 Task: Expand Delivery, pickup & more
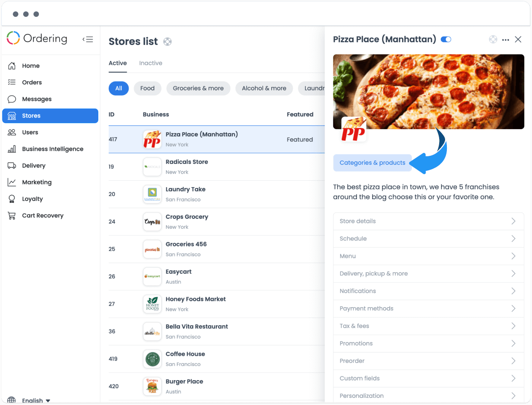[428, 274]
